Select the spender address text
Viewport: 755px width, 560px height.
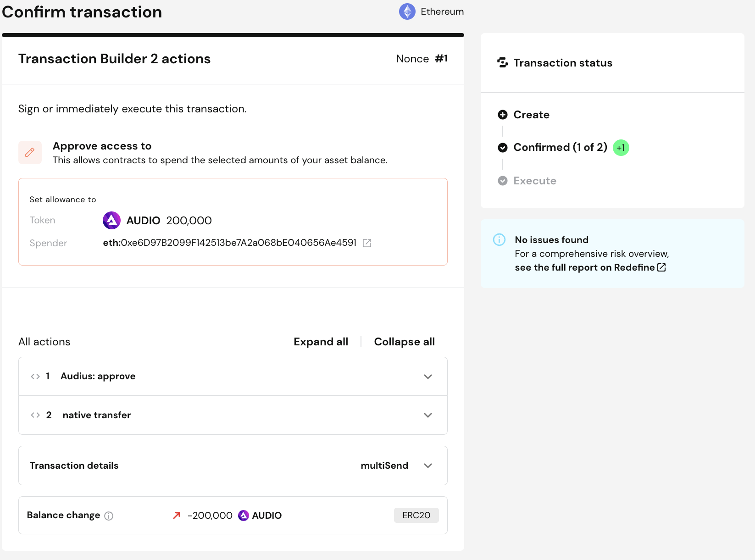(x=229, y=243)
